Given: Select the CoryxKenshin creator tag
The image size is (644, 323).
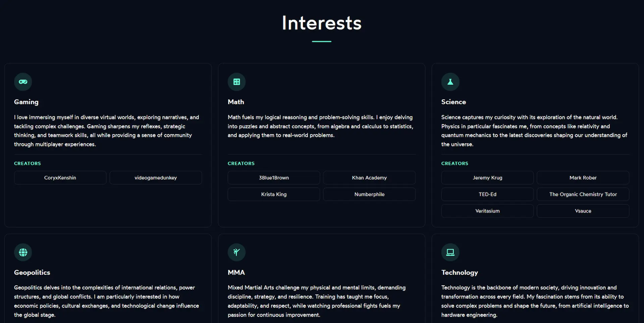Looking at the screenshot, I should (x=60, y=178).
